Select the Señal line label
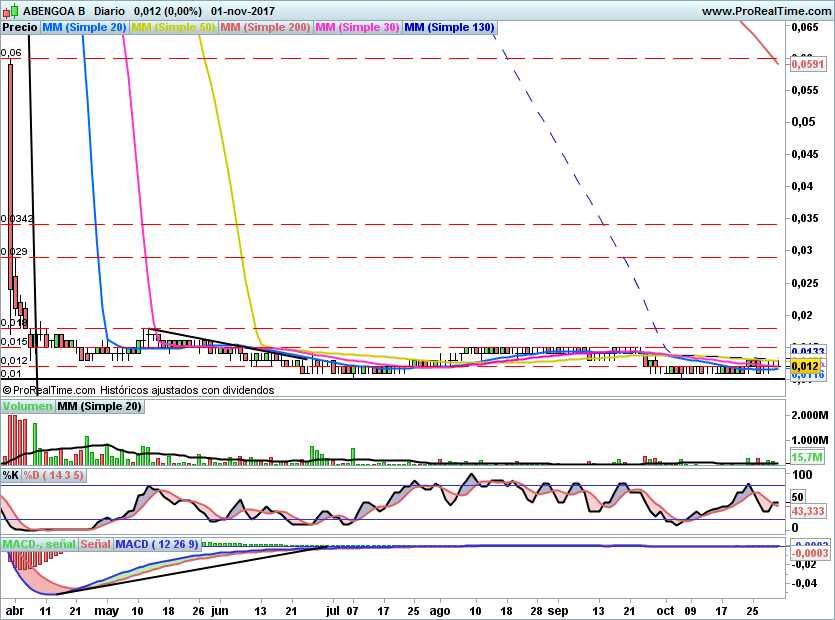The height and width of the screenshot is (620, 835). click(95, 544)
